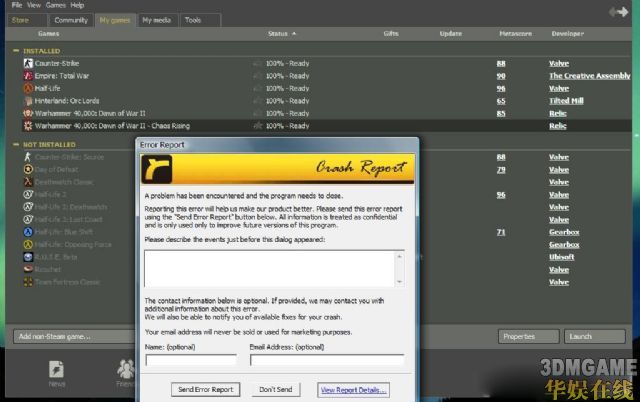Open metascore 65 link for Hinterland

tap(501, 101)
